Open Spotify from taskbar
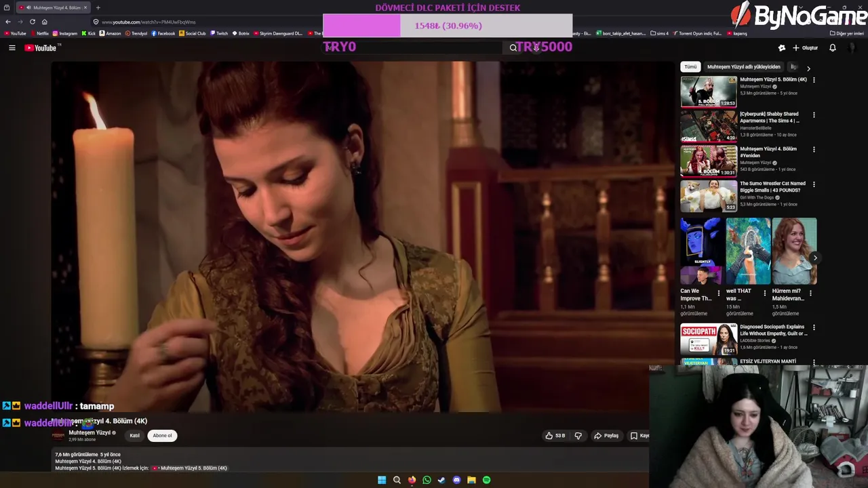 (x=486, y=480)
